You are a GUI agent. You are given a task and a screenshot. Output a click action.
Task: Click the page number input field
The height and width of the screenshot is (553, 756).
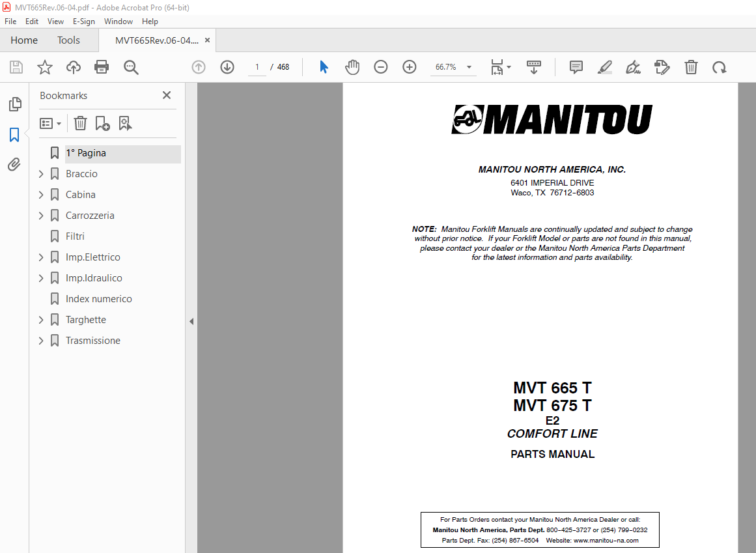[x=257, y=67]
